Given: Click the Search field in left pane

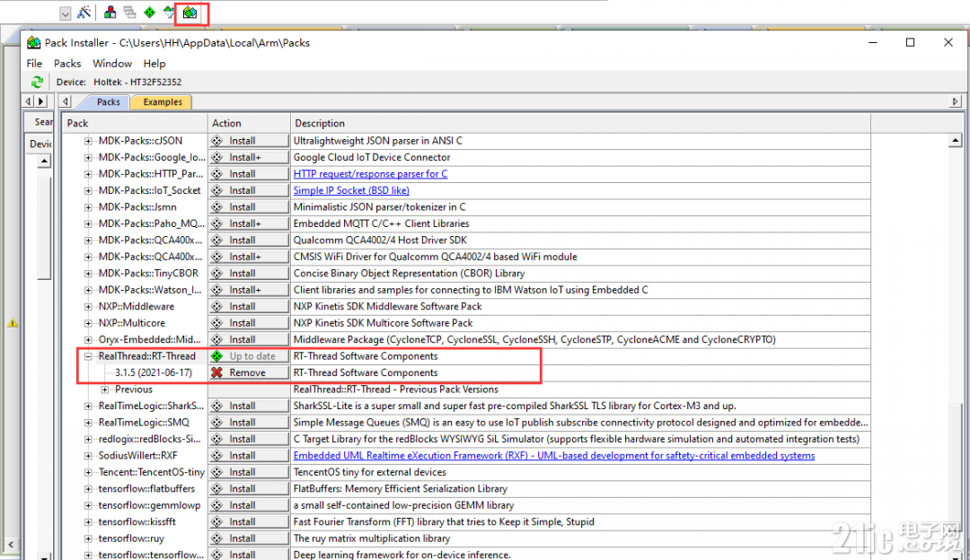Looking at the screenshot, I should click(x=40, y=122).
